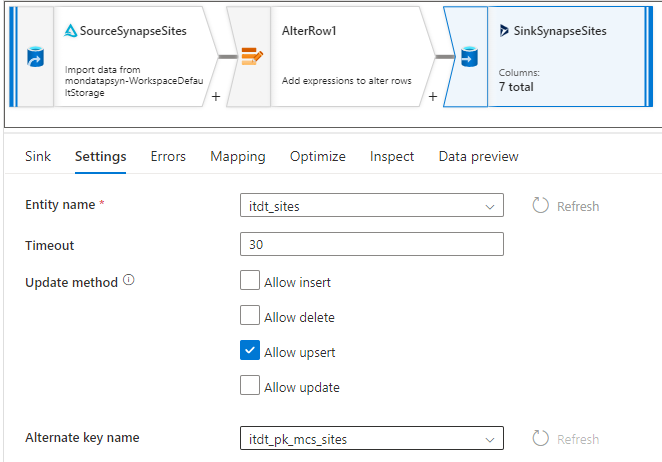The height and width of the screenshot is (462, 662).
Task: Open the Data preview tab
Action: [478, 156]
